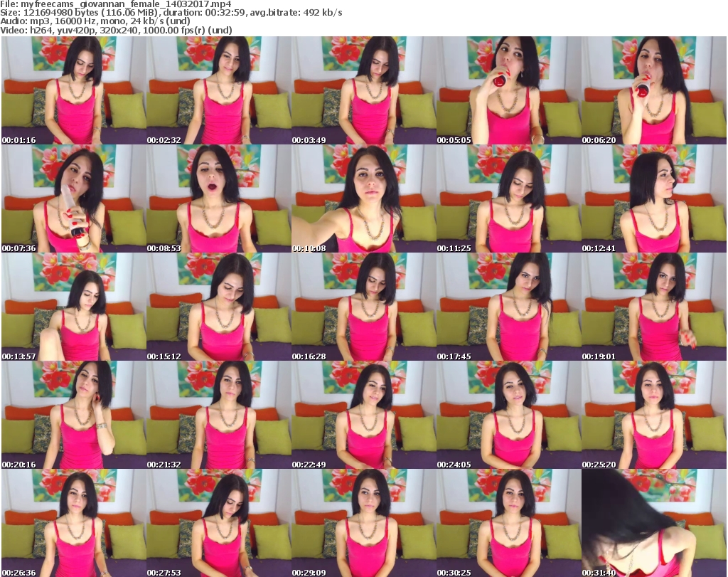Pick the frame marked 00:22:49
728x577 pixels.
364,415
